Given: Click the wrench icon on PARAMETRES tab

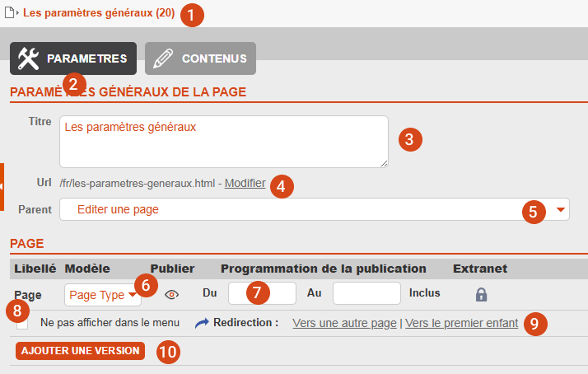Looking at the screenshot, I should click(28, 58).
